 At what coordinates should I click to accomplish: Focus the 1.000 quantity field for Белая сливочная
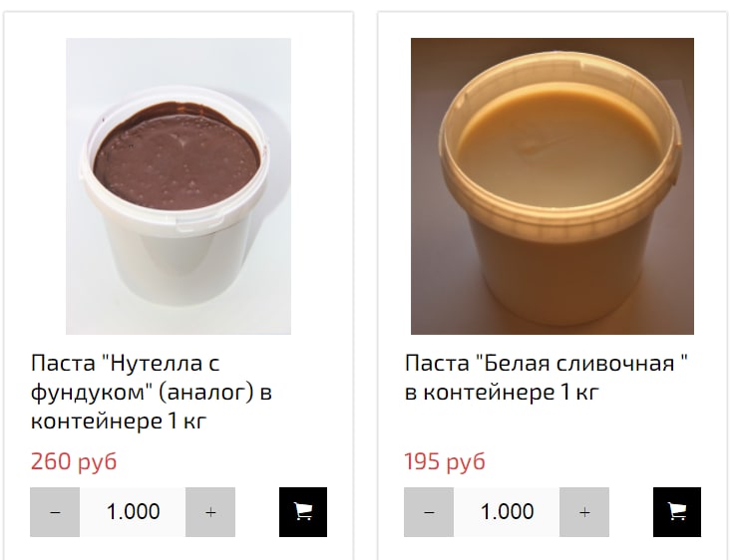[507, 512]
